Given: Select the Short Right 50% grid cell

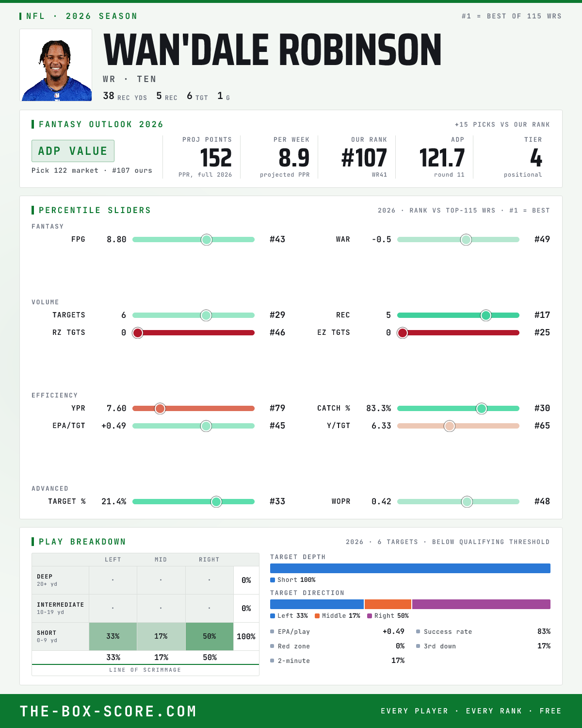Looking at the screenshot, I should (x=210, y=636).
